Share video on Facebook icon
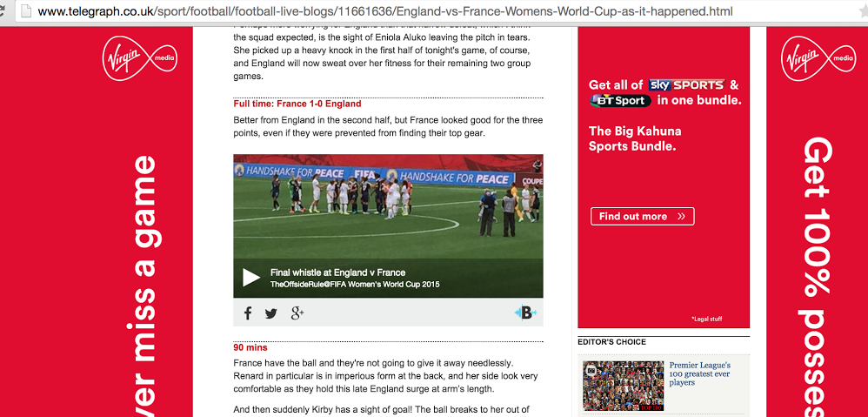 tap(248, 313)
